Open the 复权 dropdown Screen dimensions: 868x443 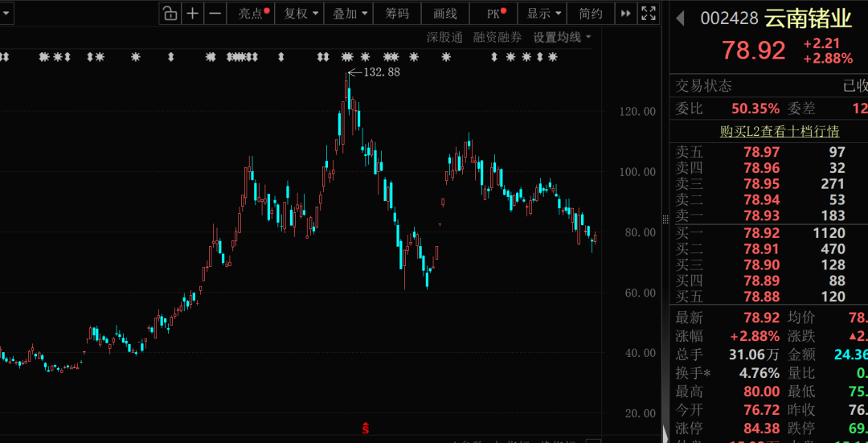301,14
